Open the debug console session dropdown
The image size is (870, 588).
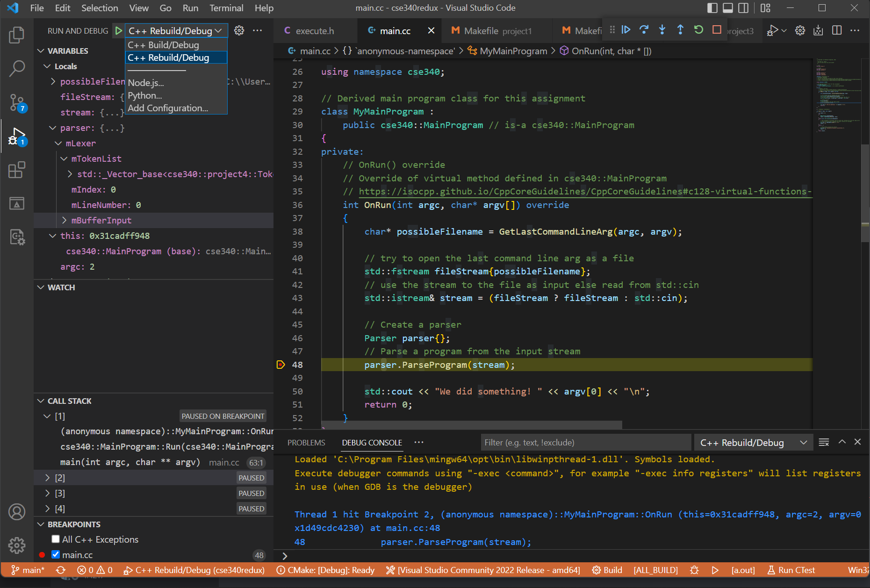pos(753,443)
